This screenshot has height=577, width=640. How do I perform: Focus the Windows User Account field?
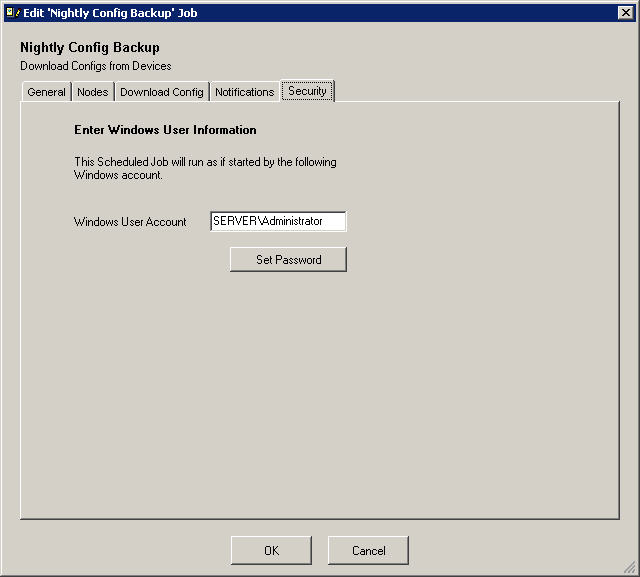click(278, 221)
